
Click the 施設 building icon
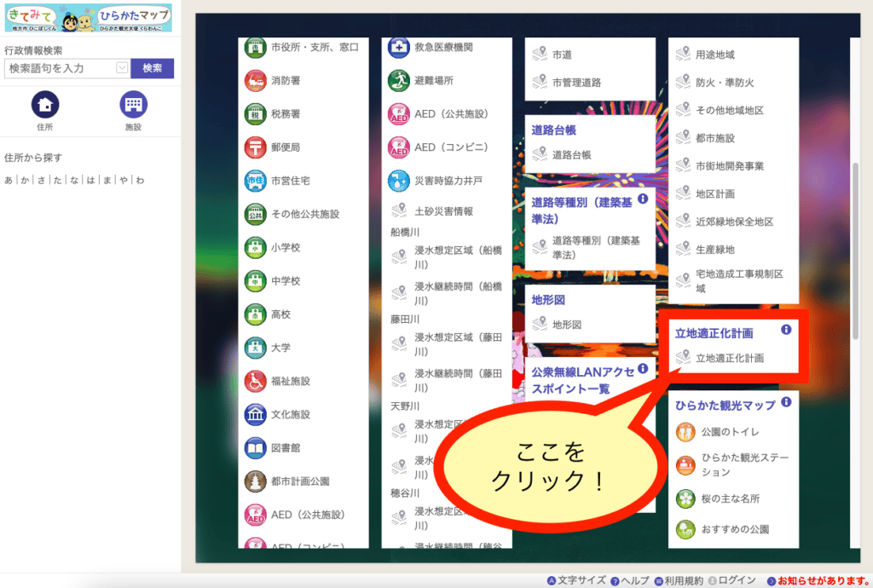click(133, 105)
